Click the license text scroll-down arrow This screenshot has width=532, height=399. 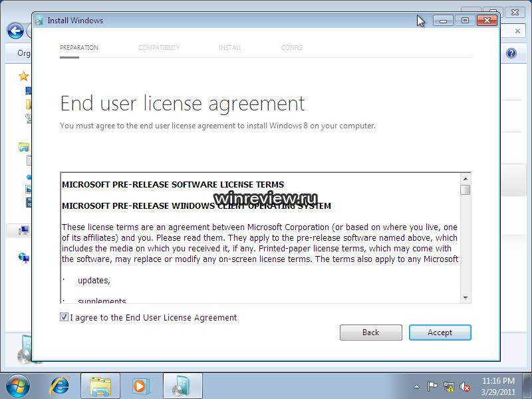click(x=465, y=297)
